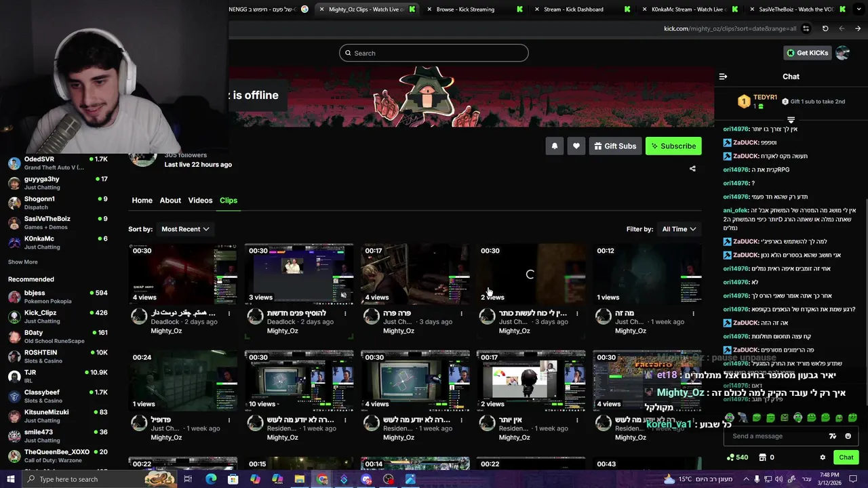
Task: Click the notification bell icon
Action: click(x=555, y=146)
